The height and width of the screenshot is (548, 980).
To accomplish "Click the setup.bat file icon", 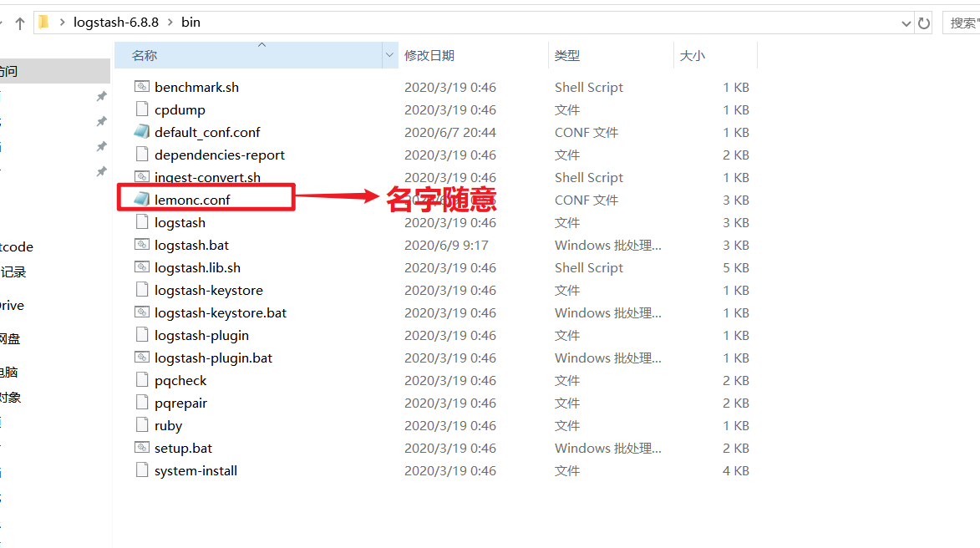I will coord(142,448).
